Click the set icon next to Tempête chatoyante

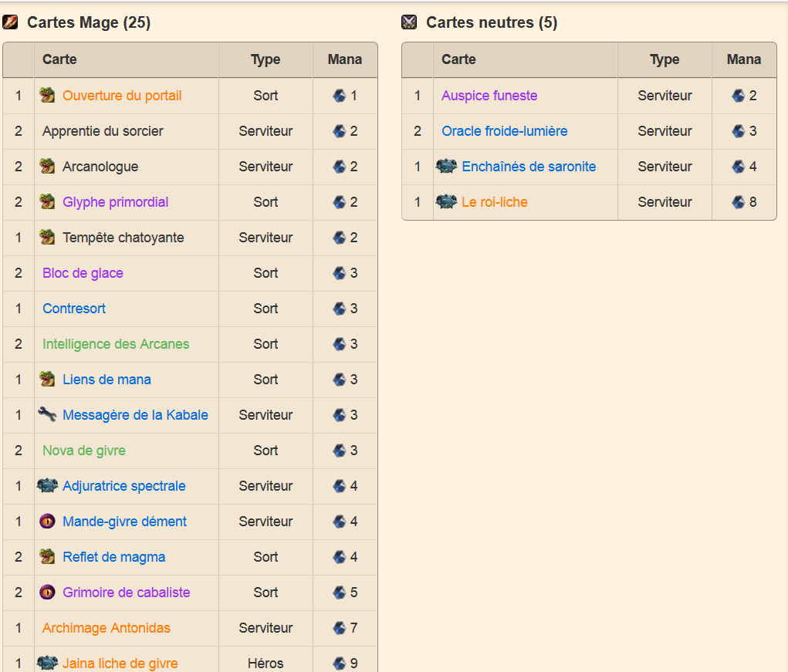pos(47,238)
